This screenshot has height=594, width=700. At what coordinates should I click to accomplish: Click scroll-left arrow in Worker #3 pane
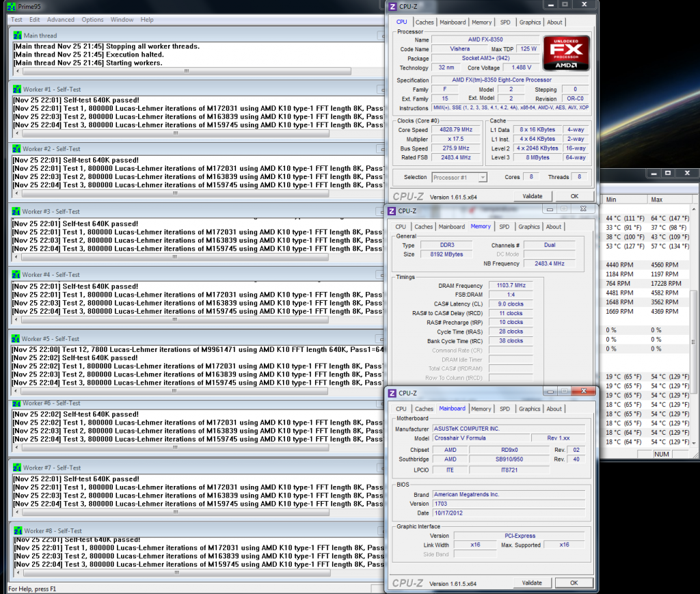pyautogui.click(x=16, y=256)
